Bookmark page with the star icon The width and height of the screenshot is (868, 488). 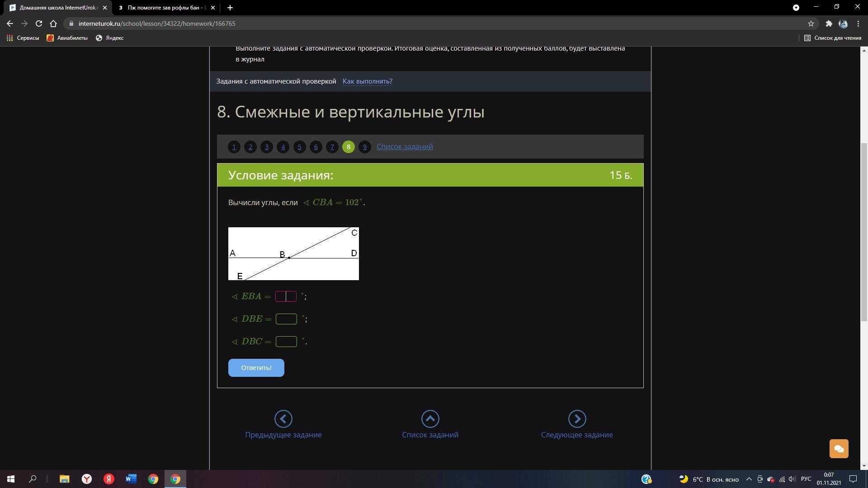click(811, 23)
